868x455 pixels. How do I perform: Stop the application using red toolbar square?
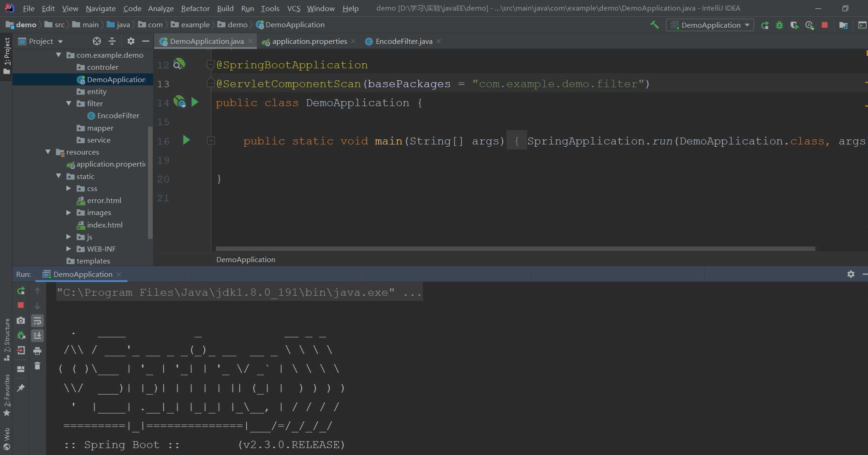point(825,25)
